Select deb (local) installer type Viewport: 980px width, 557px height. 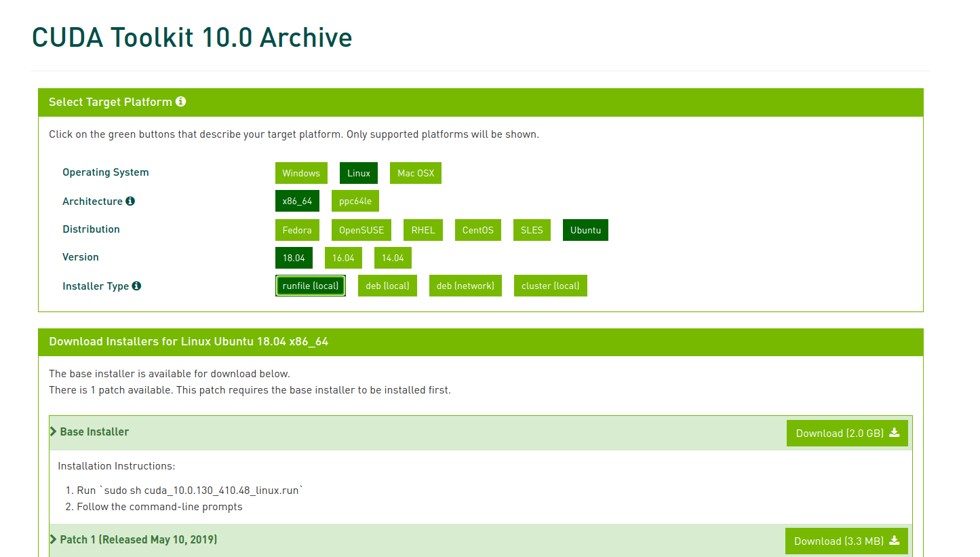coord(387,286)
